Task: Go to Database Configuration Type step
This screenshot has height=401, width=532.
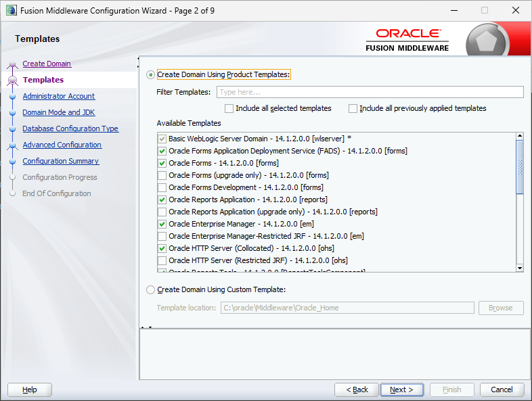Action: pyautogui.click(x=70, y=128)
